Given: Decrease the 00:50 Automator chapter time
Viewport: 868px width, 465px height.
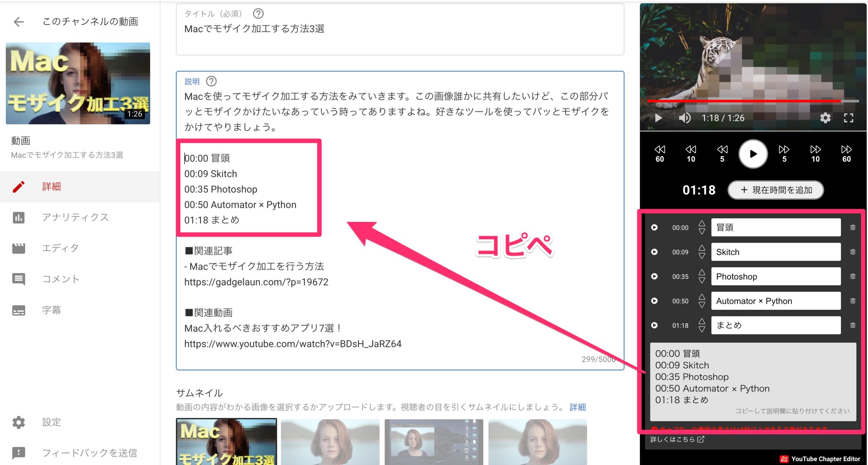Looking at the screenshot, I should click(x=702, y=305).
